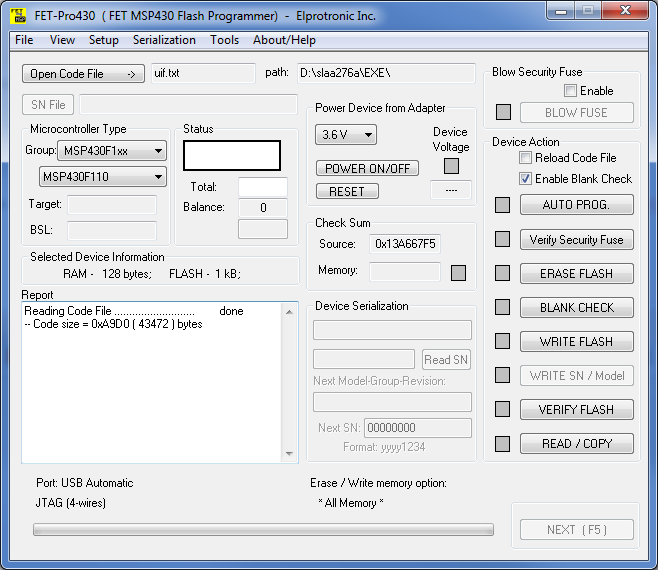
Task: Click the status indicator beside AUTO PROG.
Action: tap(503, 205)
